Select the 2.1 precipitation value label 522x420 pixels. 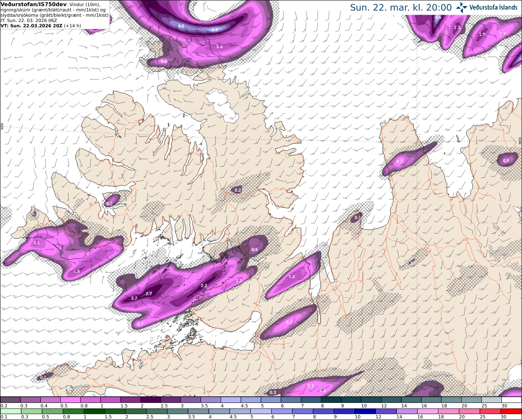point(457,28)
